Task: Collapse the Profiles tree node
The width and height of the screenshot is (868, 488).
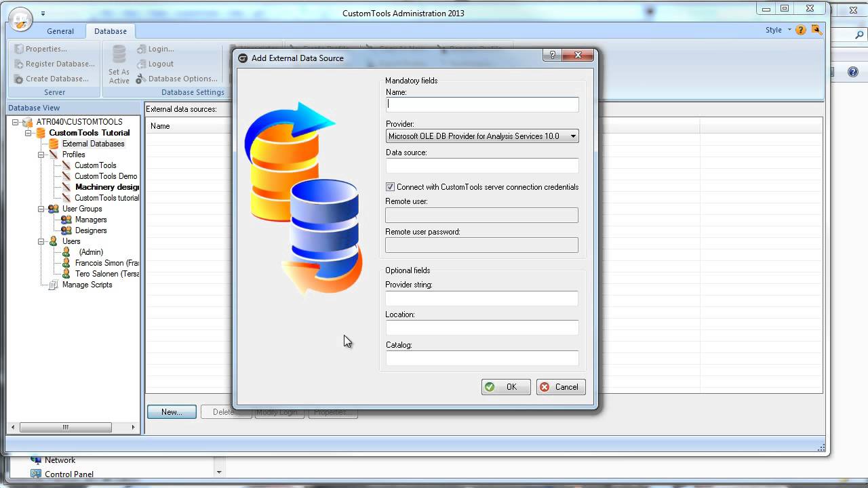Action: point(41,155)
